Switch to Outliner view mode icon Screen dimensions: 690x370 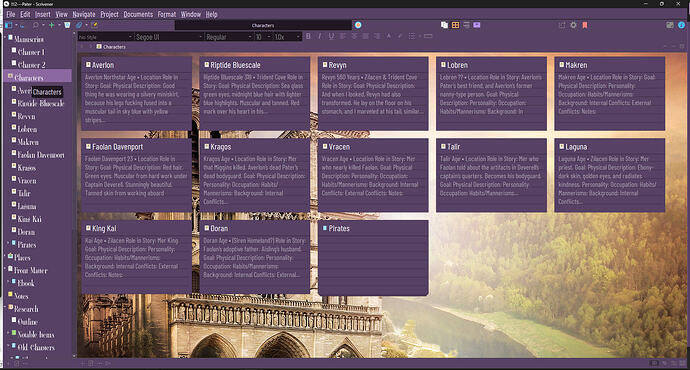pyautogui.click(x=466, y=25)
